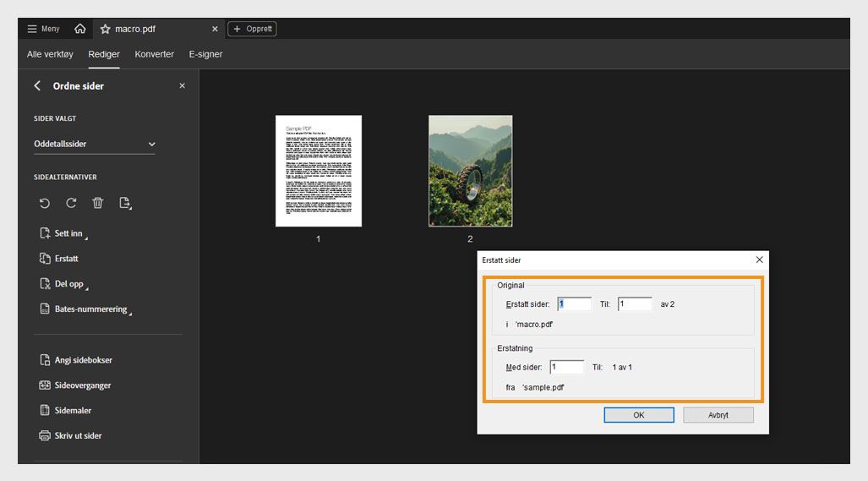Click the Med sider input field

[567, 367]
